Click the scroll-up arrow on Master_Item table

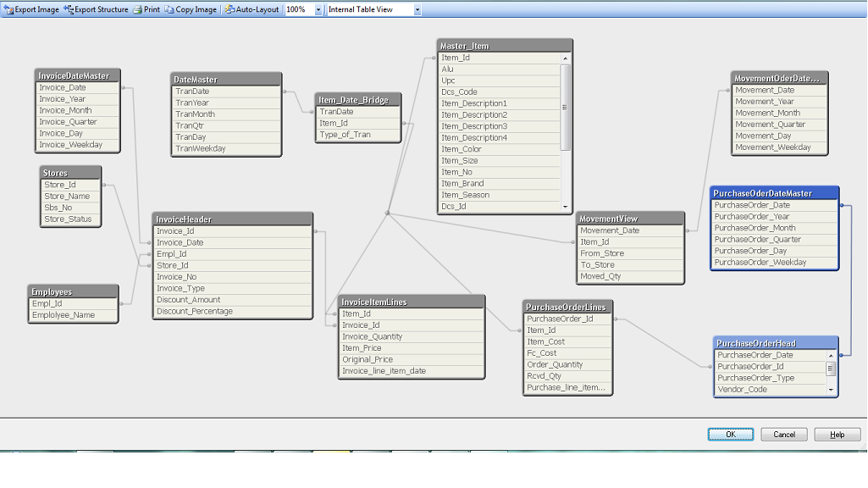tap(563, 58)
